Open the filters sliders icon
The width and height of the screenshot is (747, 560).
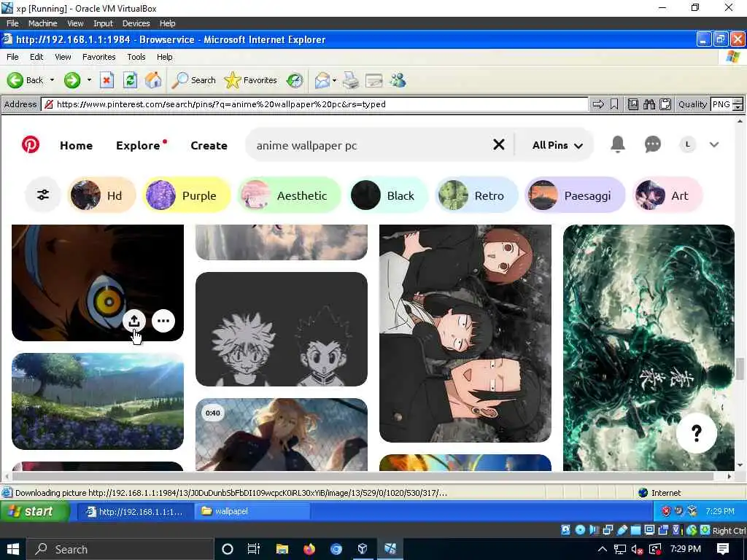pyautogui.click(x=43, y=195)
